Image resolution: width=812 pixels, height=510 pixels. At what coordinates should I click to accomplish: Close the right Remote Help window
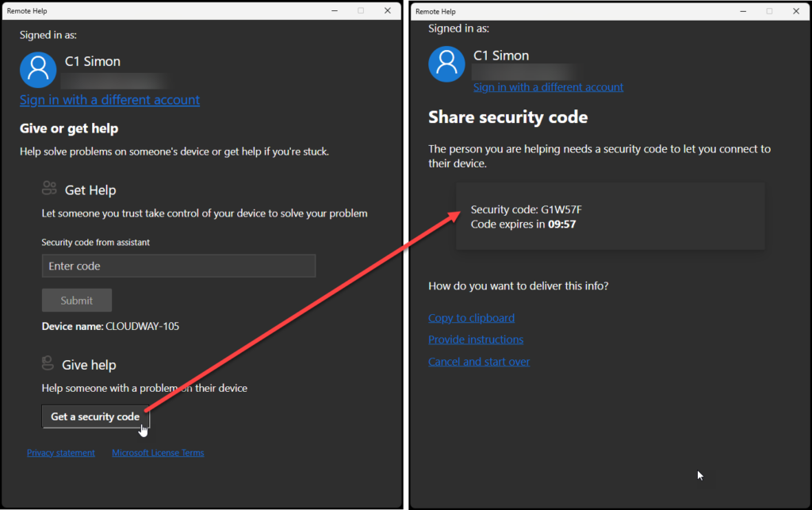[796, 11]
